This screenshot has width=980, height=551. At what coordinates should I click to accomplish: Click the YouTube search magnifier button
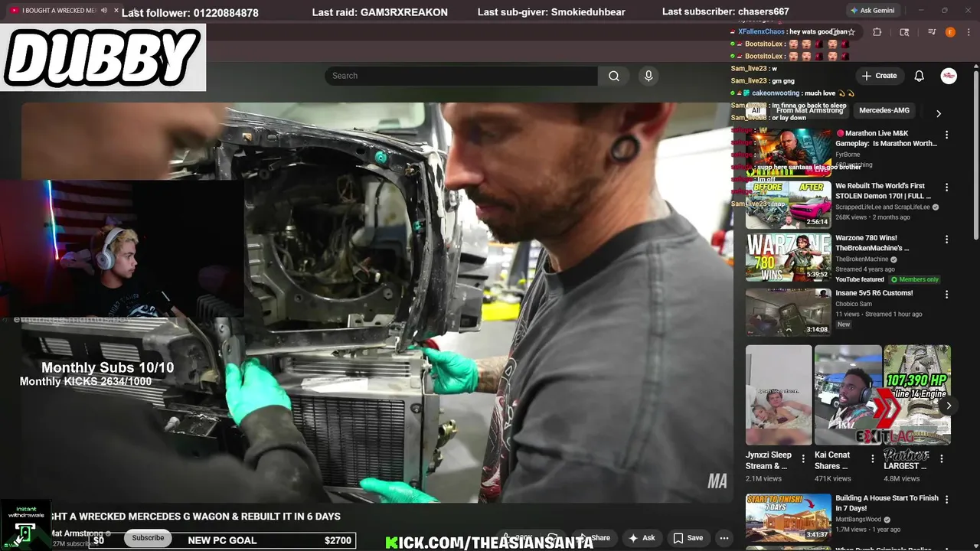click(x=614, y=76)
